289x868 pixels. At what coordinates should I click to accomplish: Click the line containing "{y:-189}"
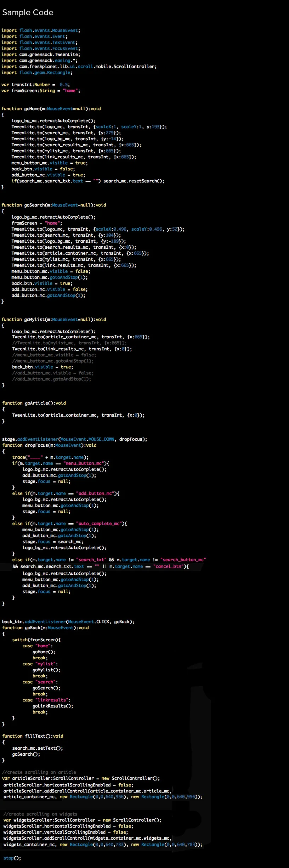click(69, 241)
